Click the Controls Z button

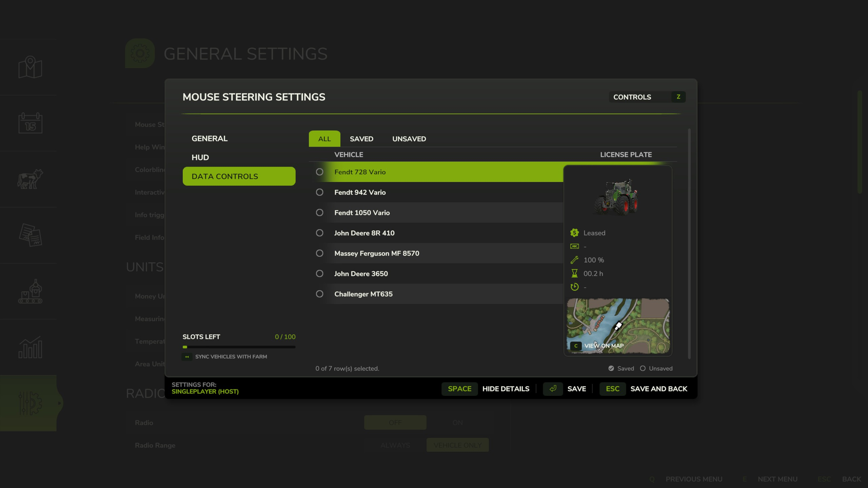click(x=647, y=97)
